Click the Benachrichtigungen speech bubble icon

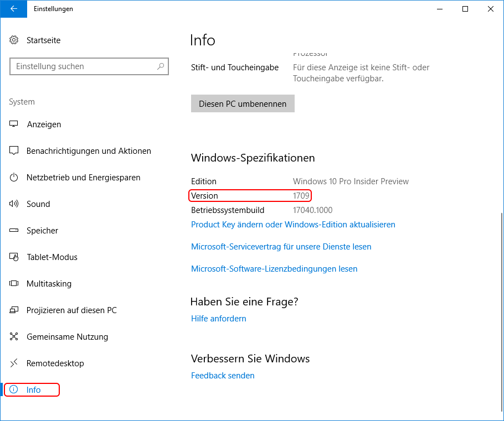tap(14, 150)
